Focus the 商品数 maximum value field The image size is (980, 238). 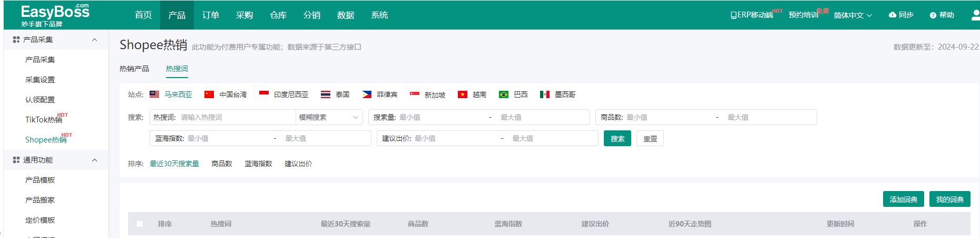[770, 117]
